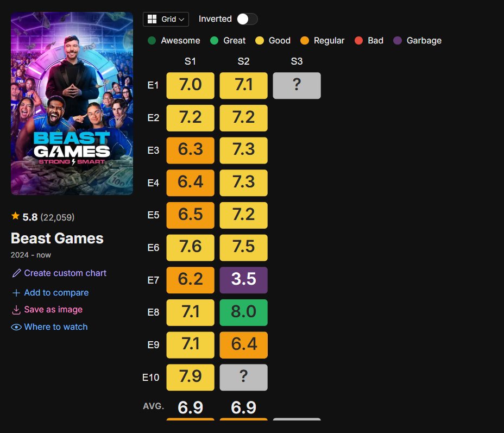Viewport: 504px width, 433px height.
Task: Open S2 E6 rated 7.5
Action: click(x=243, y=248)
